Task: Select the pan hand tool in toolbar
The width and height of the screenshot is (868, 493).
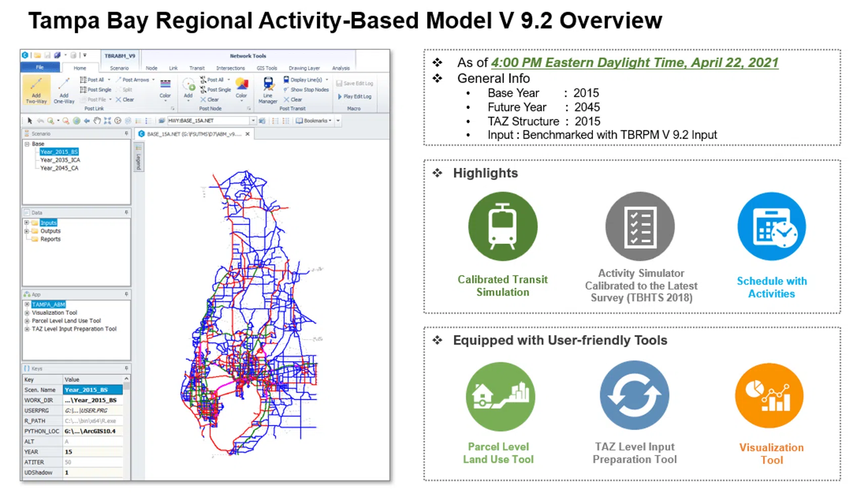Action: pyautogui.click(x=97, y=121)
